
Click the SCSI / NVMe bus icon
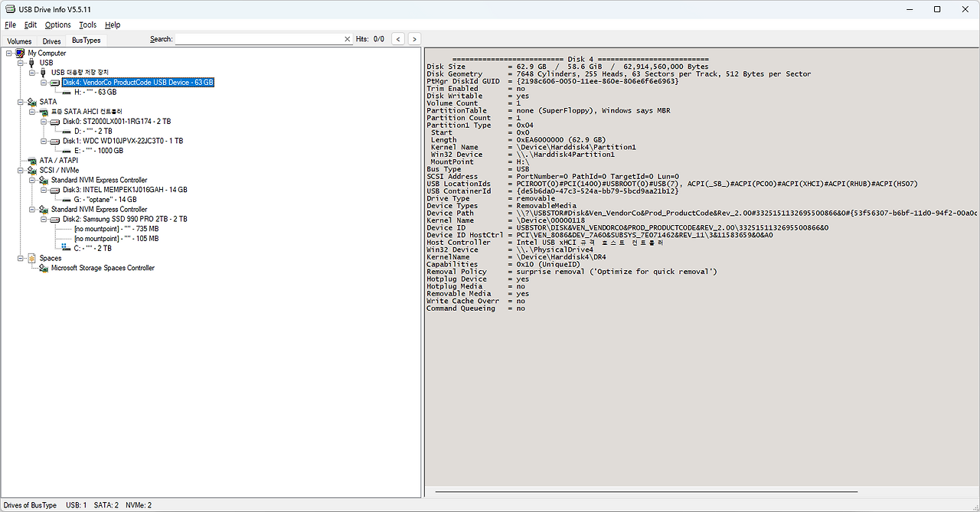(x=31, y=170)
